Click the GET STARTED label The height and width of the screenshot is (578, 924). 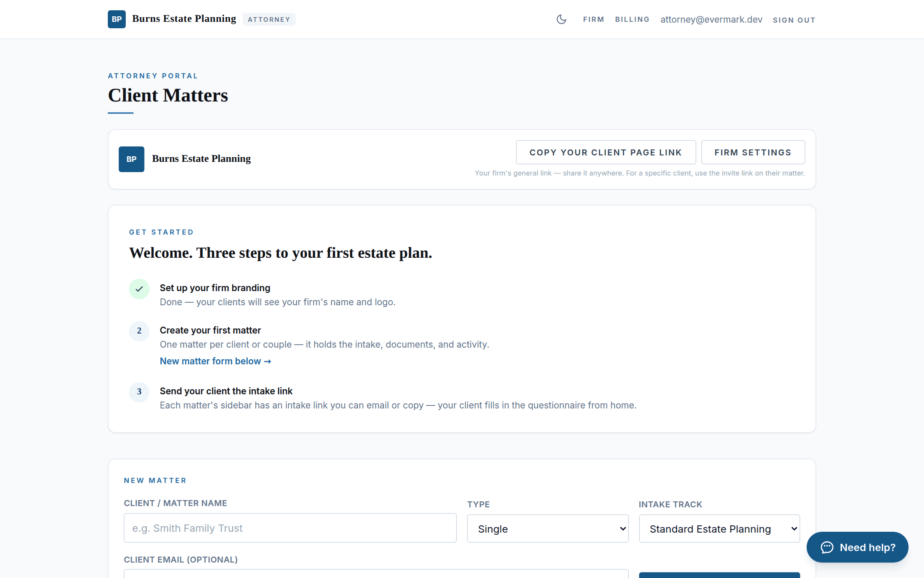[161, 232]
